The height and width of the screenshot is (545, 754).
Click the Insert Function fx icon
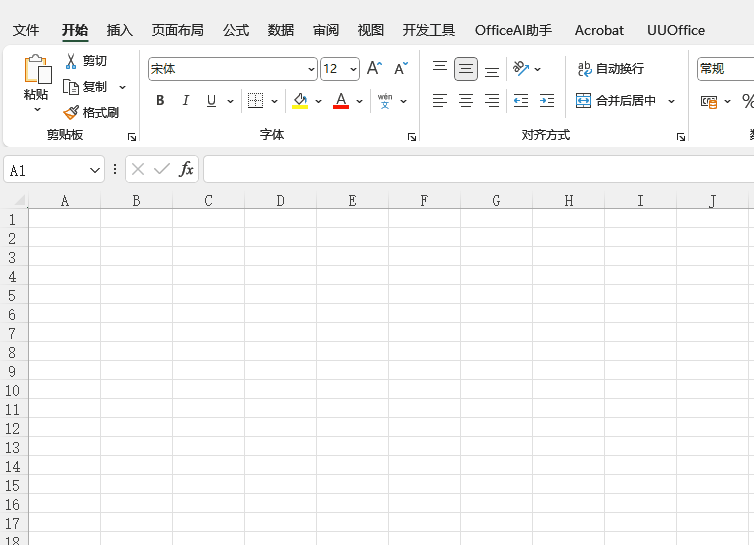(x=186, y=169)
